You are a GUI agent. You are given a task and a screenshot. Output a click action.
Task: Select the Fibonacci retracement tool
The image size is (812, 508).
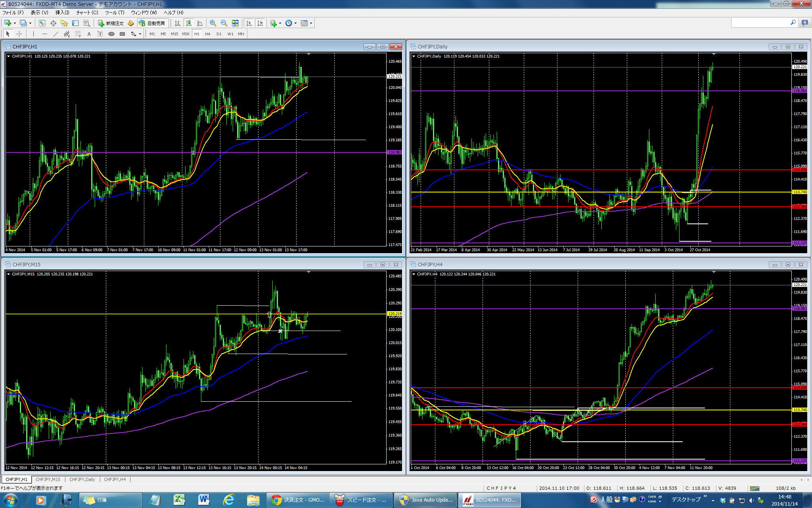78,34
